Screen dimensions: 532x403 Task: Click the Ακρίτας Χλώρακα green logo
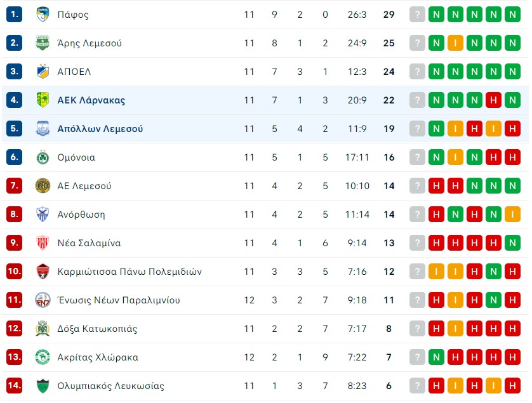tap(43, 357)
